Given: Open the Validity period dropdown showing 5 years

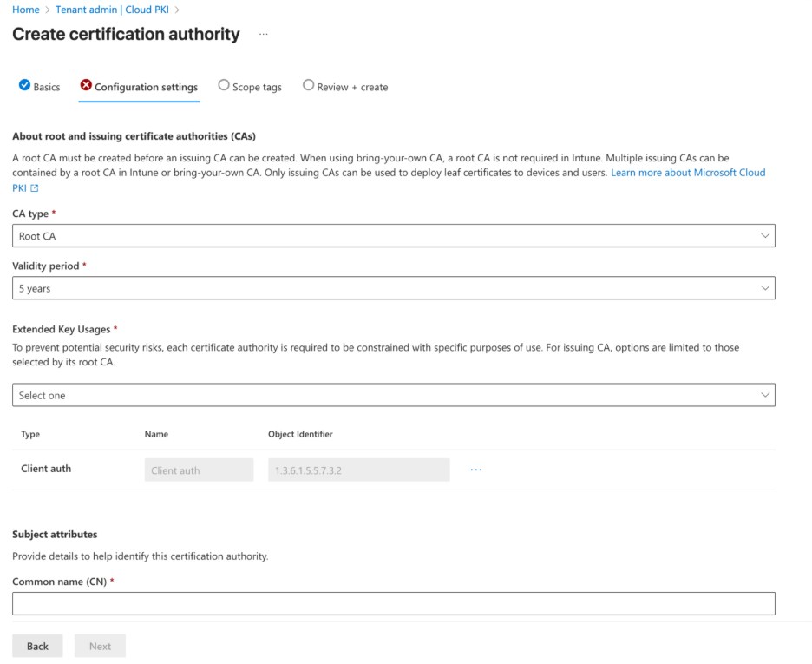Looking at the screenshot, I should 390,287.
